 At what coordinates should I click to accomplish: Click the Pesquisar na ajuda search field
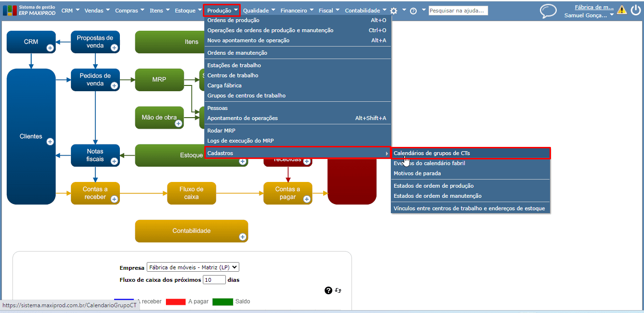click(x=458, y=11)
